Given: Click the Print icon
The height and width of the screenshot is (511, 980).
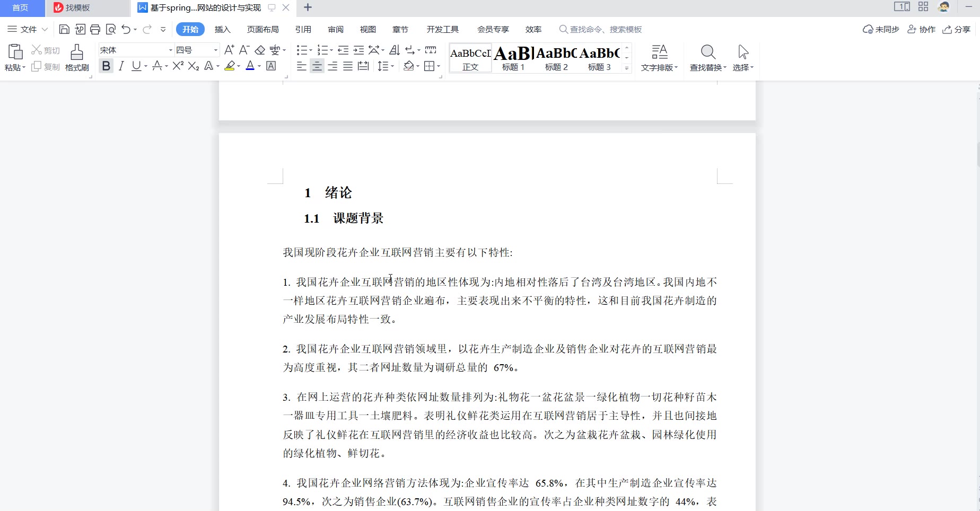Looking at the screenshot, I should click(95, 29).
